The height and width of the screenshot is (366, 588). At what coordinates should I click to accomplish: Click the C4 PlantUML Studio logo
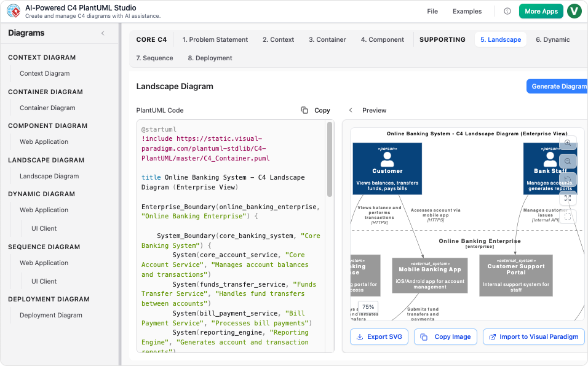click(x=14, y=10)
